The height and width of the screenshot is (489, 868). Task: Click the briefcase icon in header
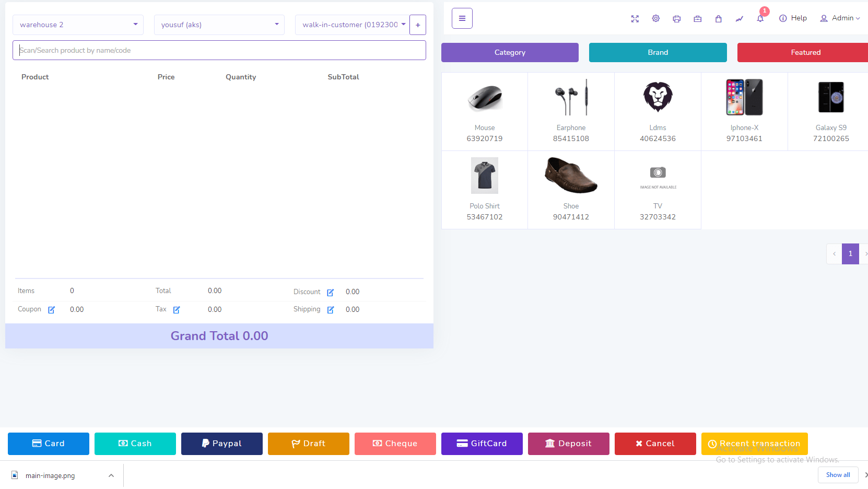pos(697,19)
